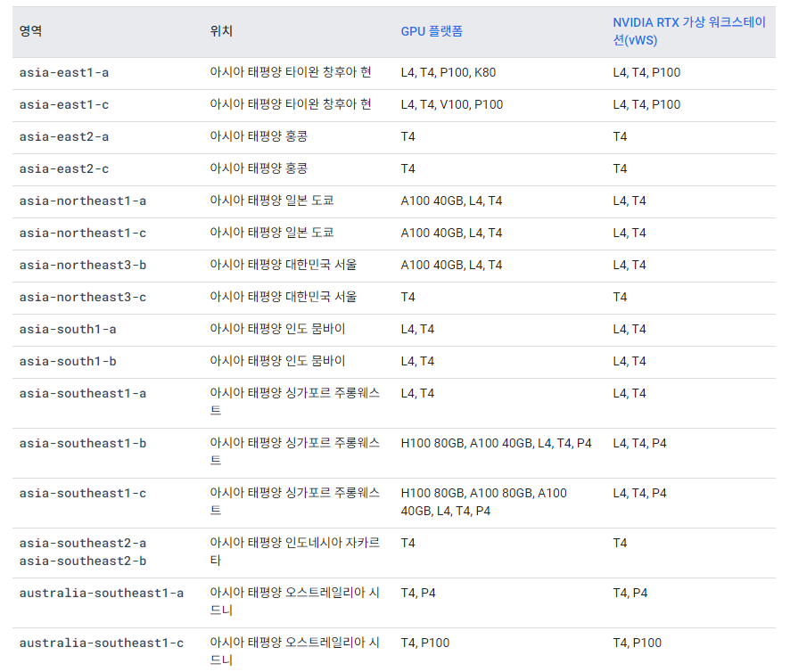
Task: Select the asia-northeast1-c zone cell
Action: click(83, 234)
